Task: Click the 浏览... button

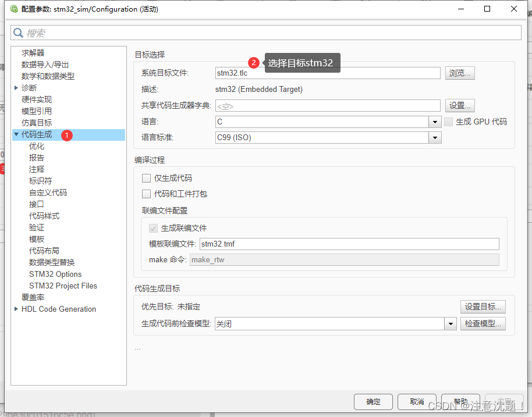Action: pyautogui.click(x=460, y=73)
